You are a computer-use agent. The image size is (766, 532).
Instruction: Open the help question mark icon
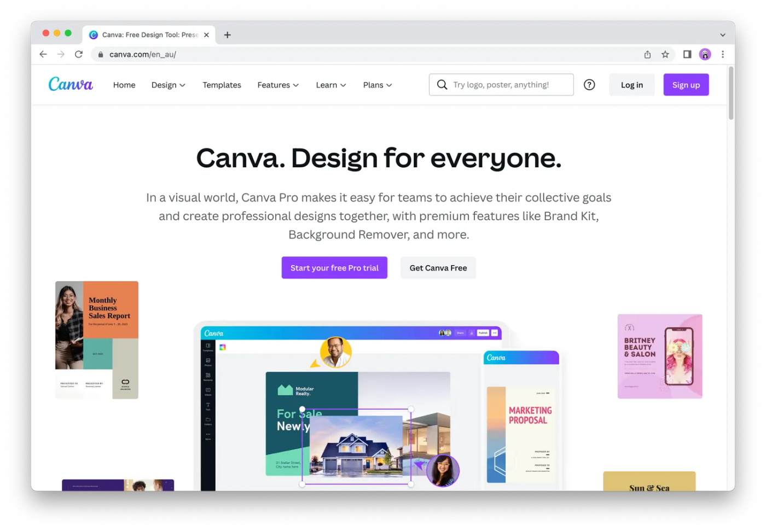(x=589, y=84)
